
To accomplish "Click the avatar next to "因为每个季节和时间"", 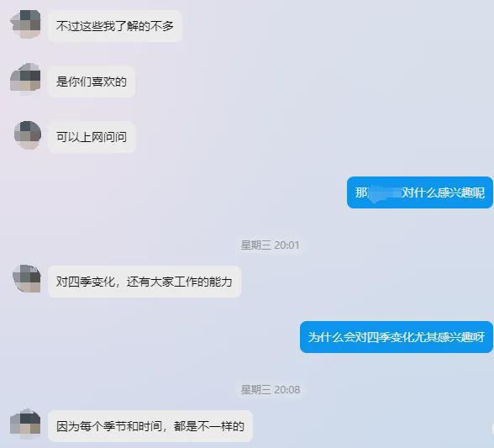I will coord(25,423).
